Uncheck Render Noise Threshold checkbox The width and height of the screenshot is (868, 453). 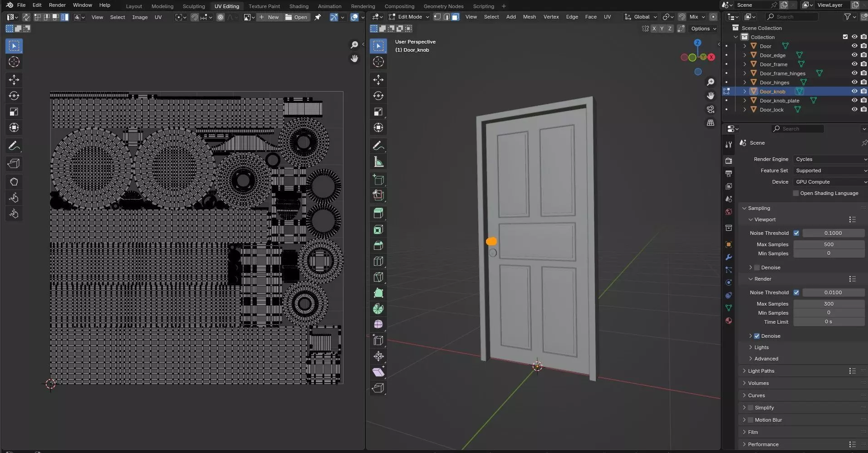click(x=796, y=292)
